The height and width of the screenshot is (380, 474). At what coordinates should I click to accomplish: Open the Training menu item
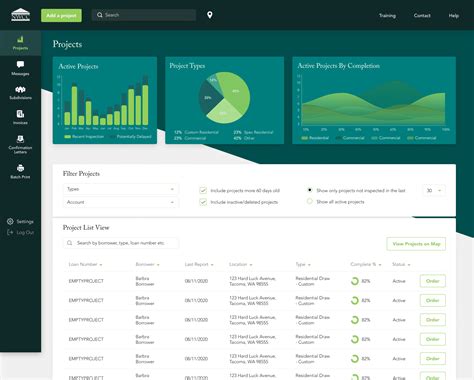(x=387, y=15)
